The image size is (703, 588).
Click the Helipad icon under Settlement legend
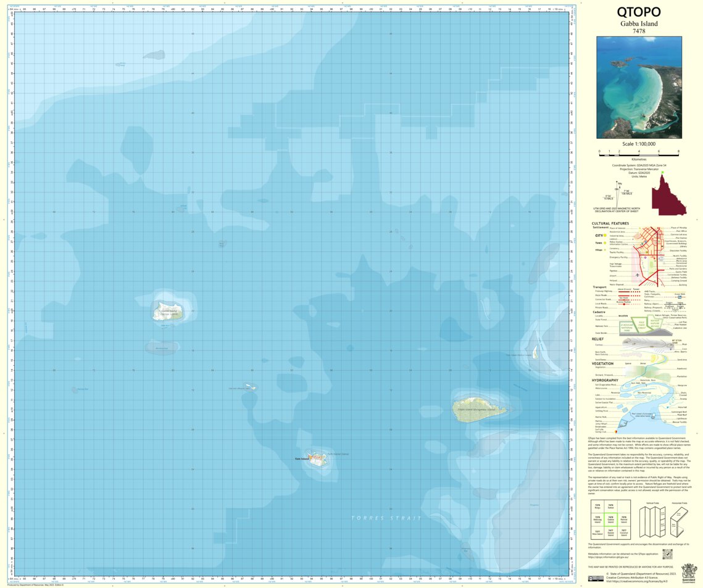640,281
